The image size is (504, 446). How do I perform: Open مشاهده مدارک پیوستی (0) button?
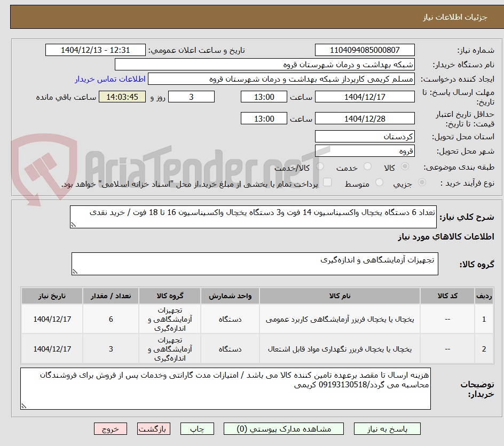pos(283,428)
